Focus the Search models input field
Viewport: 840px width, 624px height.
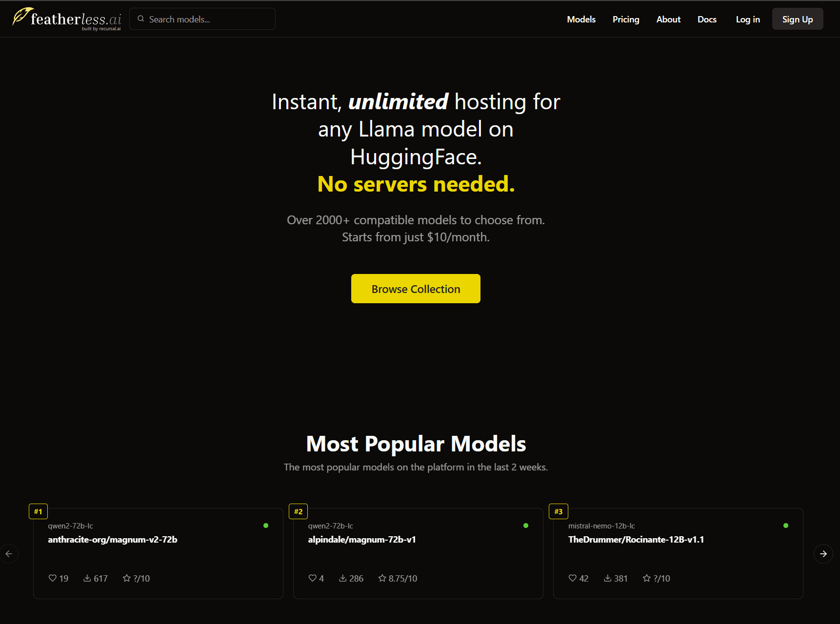tap(202, 19)
